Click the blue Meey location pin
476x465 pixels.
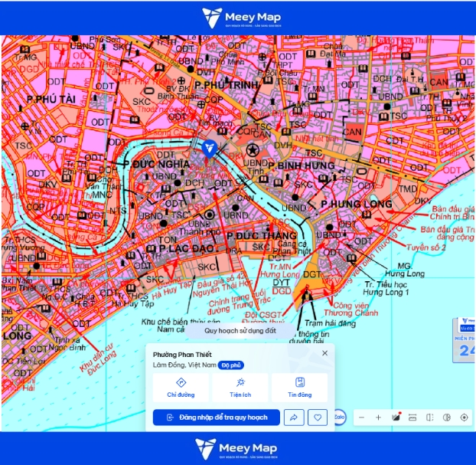click(209, 149)
